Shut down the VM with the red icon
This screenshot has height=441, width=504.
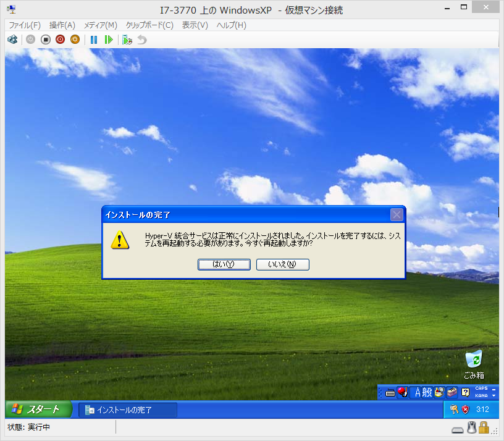60,40
